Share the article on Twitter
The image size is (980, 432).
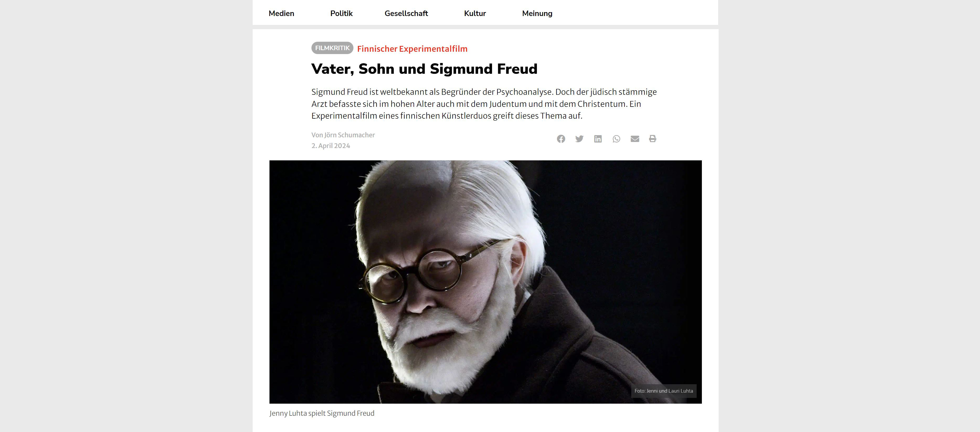[579, 139]
